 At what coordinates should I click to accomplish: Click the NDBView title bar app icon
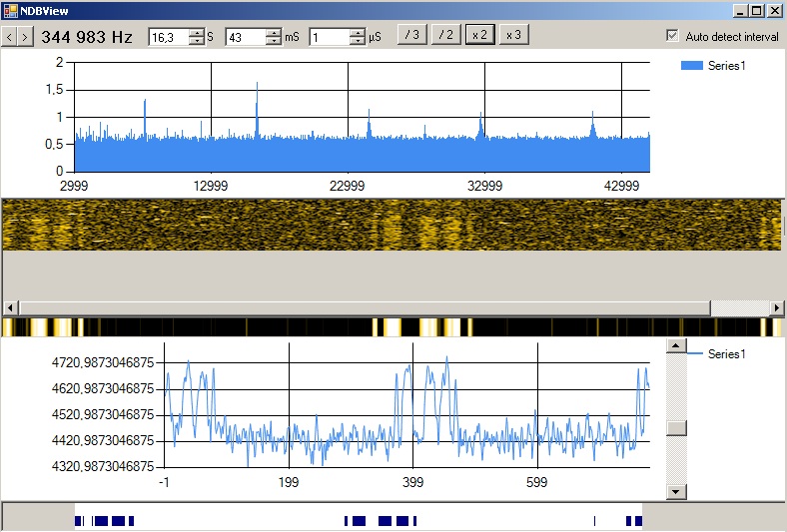click(10, 10)
